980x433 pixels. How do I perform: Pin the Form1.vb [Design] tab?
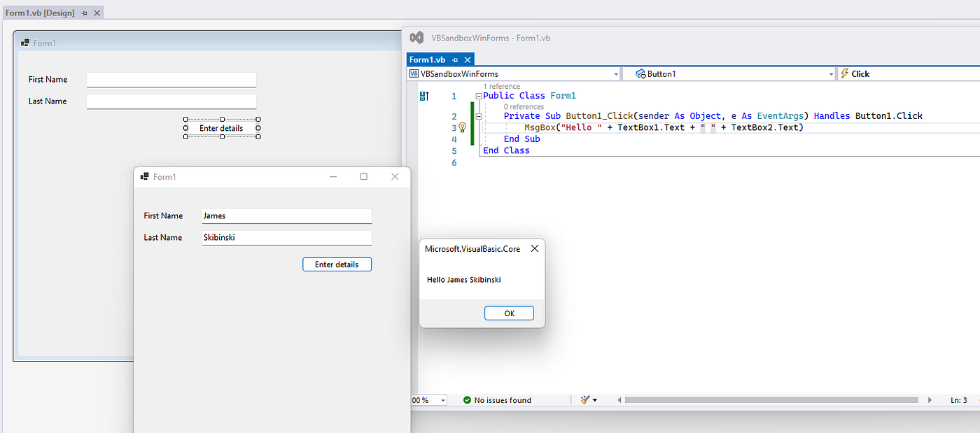point(85,13)
